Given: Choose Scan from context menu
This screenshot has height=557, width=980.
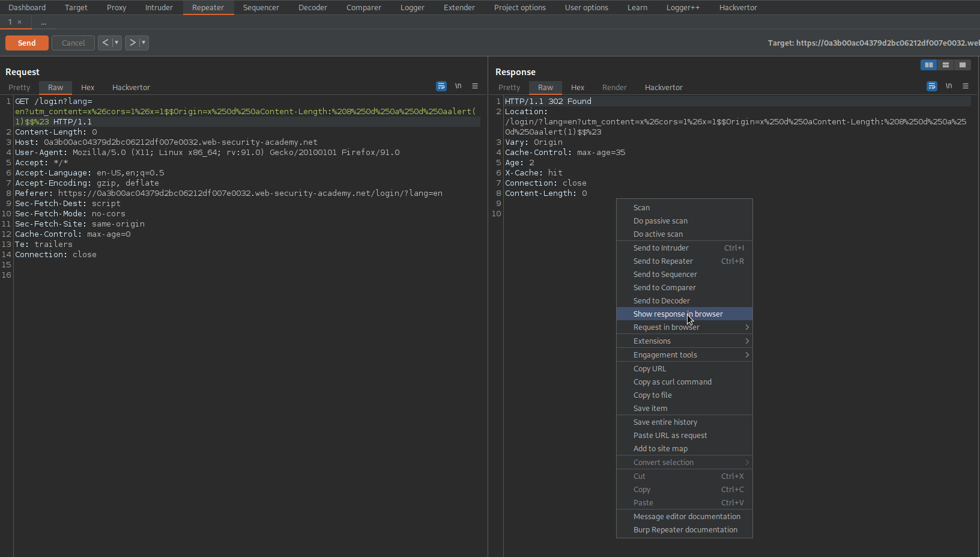Looking at the screenshot, I should (685, 208).
